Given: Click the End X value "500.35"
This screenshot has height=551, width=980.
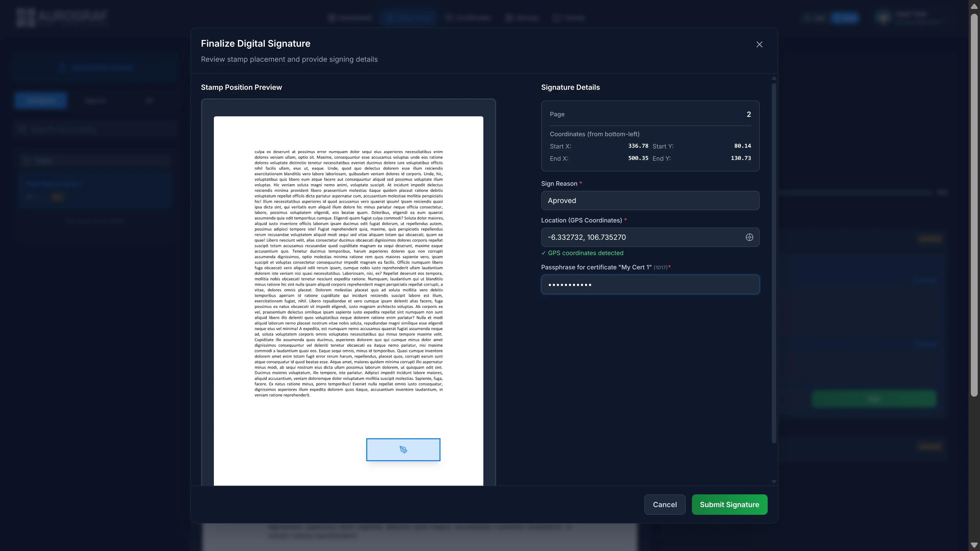Looking at the screenshot, I should point(638,158).
